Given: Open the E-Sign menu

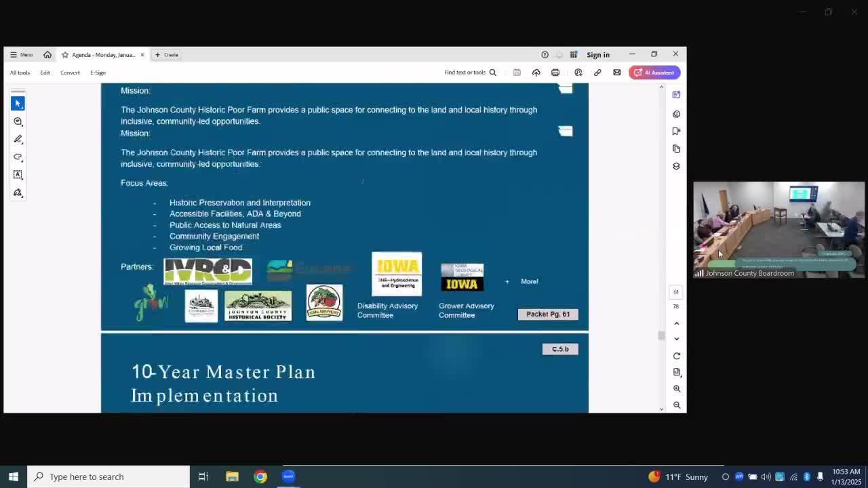Looking at the screenshot, I should pos(98,73).
